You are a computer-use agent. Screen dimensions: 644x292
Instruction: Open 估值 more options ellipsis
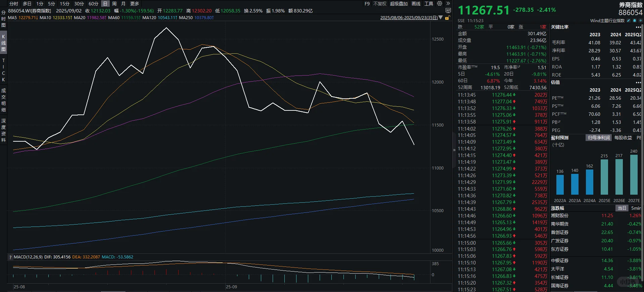coord(638,83)
